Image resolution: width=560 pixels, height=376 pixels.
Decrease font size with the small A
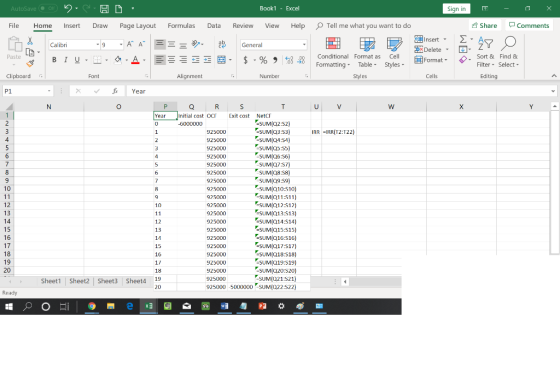coord(141,44)
